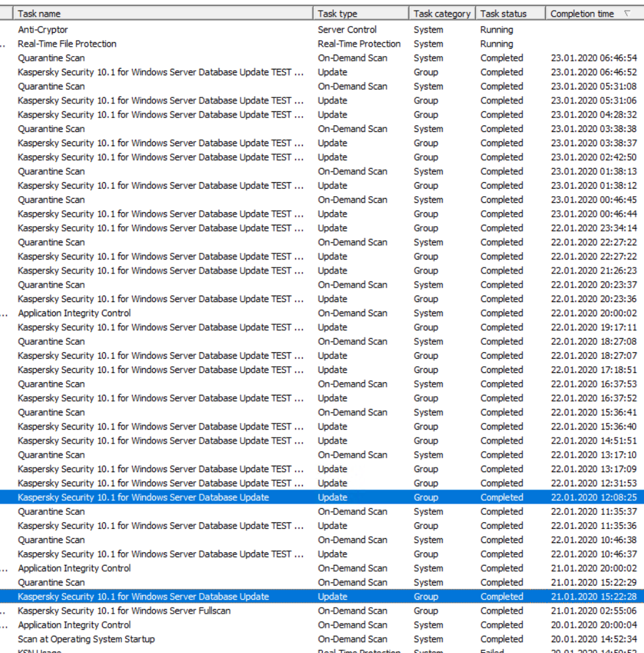
Task: Select Database Update TEST row completed 22.01.2020 17:18:51
Action: click(322, 370)
